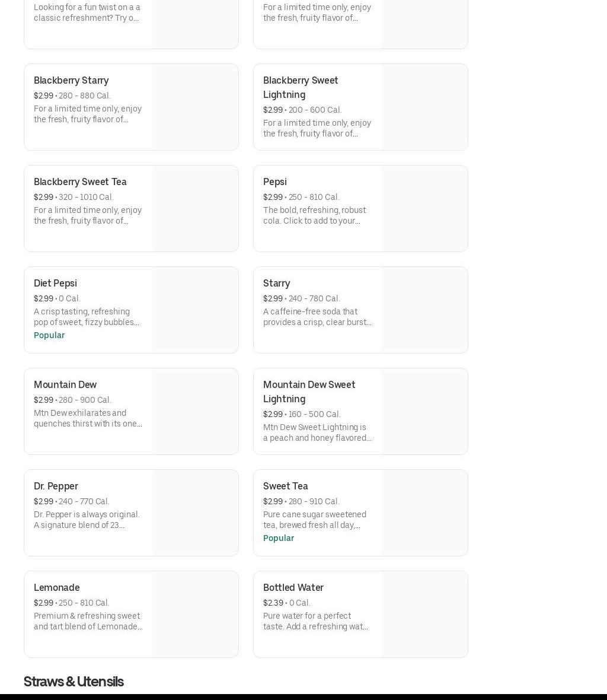The image size is (607, 700).
Task: Click the Starry product image placeholder
Action: pos(424,310)
